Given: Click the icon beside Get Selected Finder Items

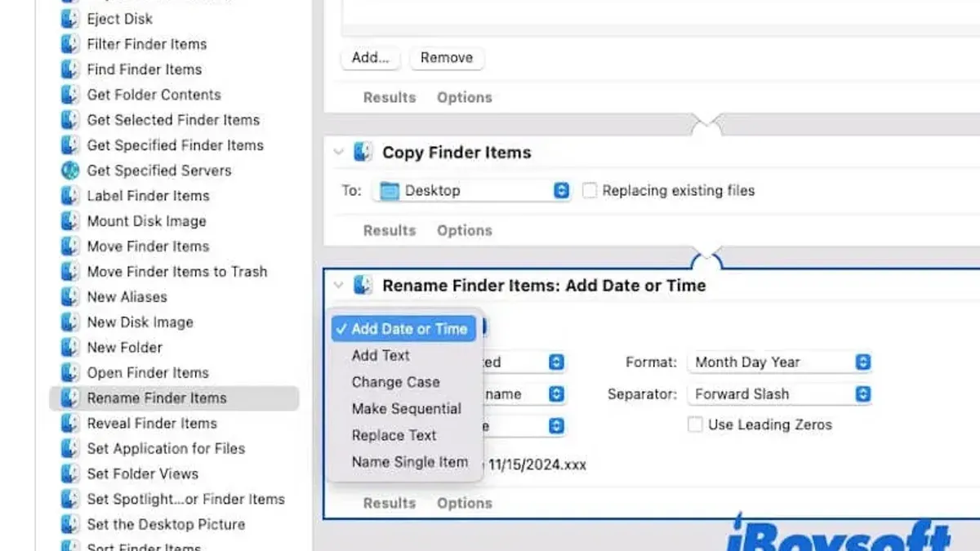Looking at the screenshot, I should click(x=70, y=120).
